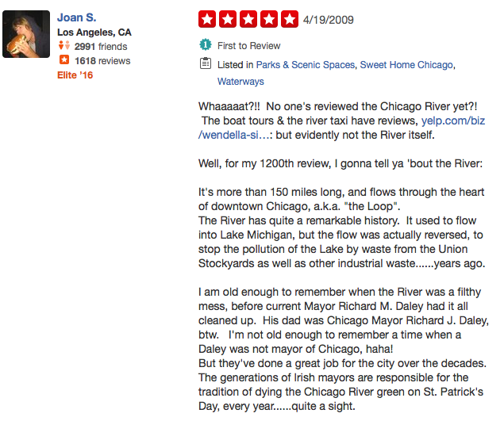The width and height of the screenshot is (504, 421).
Task: Click the 2991 friends count
Action: [101, 47]
